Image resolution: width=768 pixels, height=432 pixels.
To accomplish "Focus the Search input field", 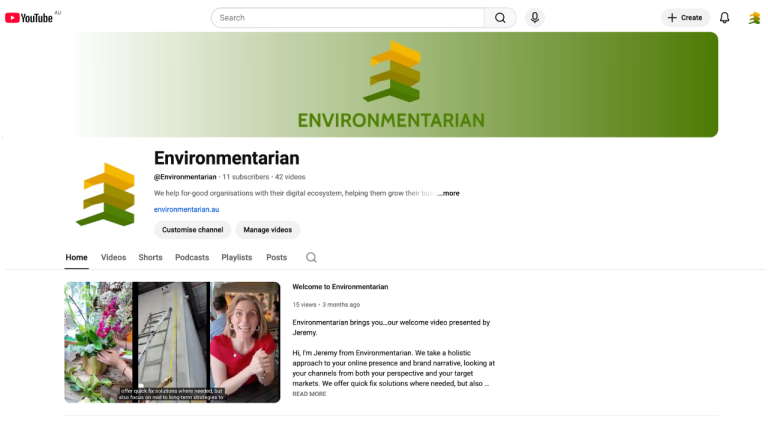I will (348, 18).
